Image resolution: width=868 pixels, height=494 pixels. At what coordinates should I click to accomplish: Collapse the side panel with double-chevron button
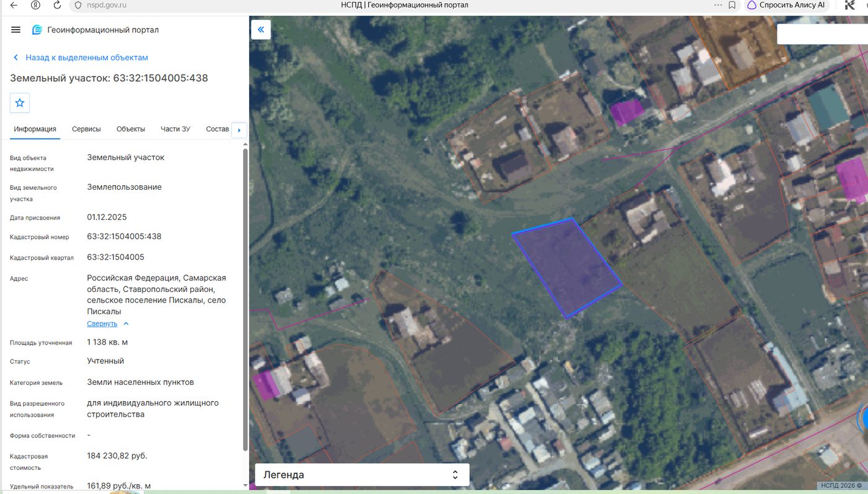(260, 29)
